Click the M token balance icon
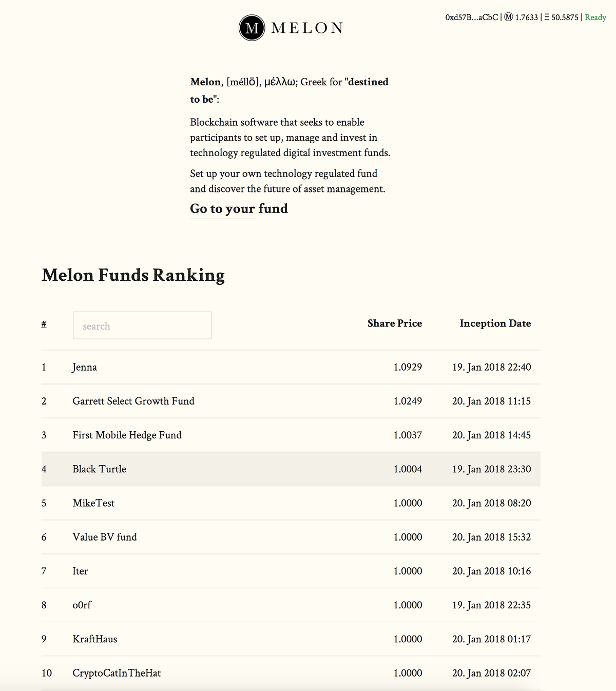 508,17
